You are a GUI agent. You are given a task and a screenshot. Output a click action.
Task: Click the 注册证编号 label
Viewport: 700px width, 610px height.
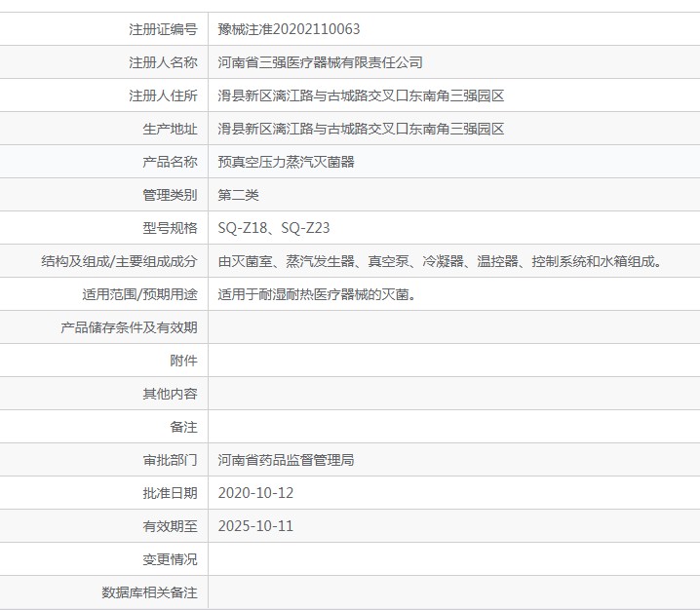[163, 29]
